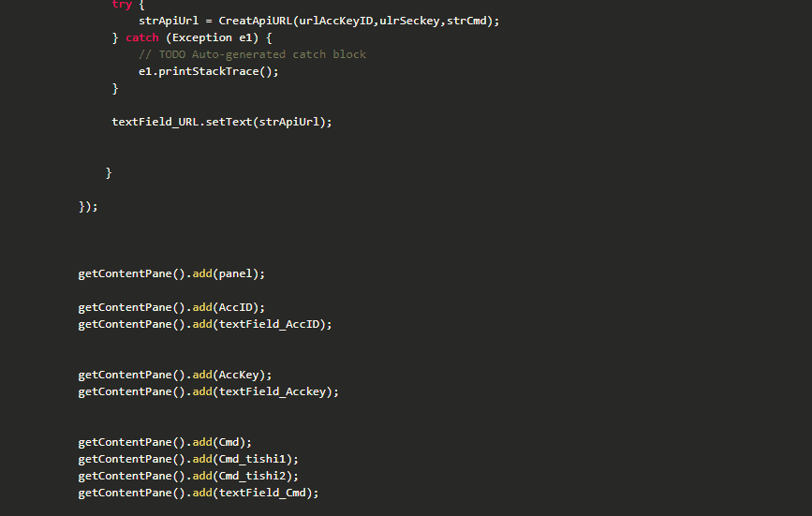This screenshot has width=812, height=516.
Task: Click the 'catch (Exception e1) {' line
Action: (x=192, y=37)
